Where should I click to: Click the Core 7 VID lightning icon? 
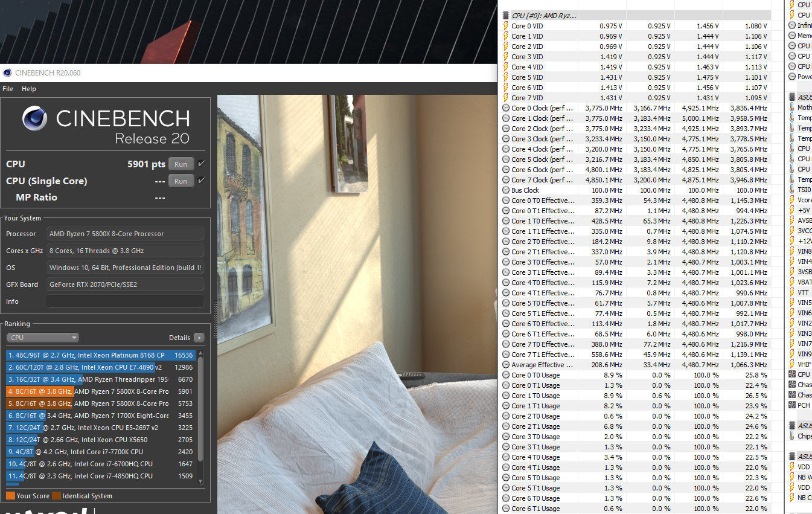click(506, 98)
